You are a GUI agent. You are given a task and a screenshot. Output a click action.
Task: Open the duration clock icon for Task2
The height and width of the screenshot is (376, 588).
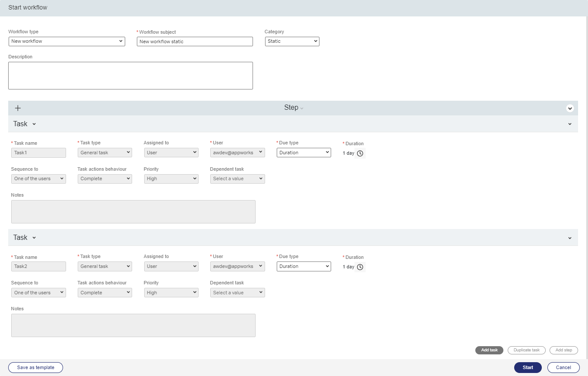(360, 267)
